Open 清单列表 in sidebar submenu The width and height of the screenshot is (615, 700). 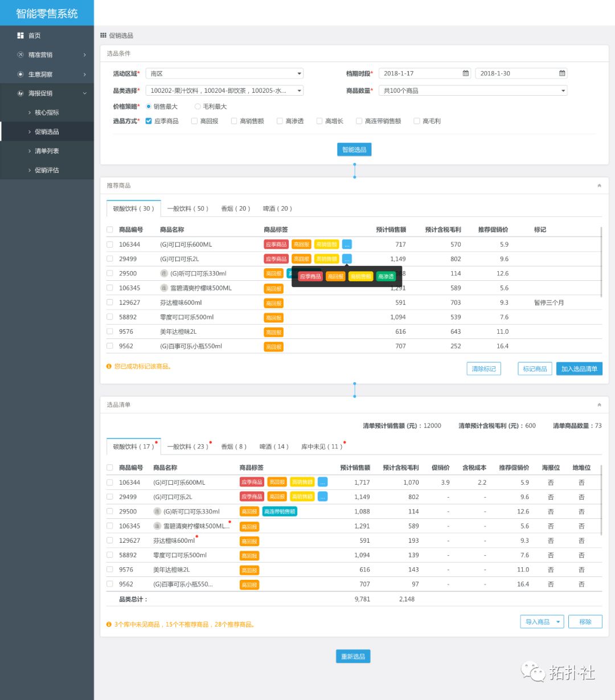coord(47,151)
